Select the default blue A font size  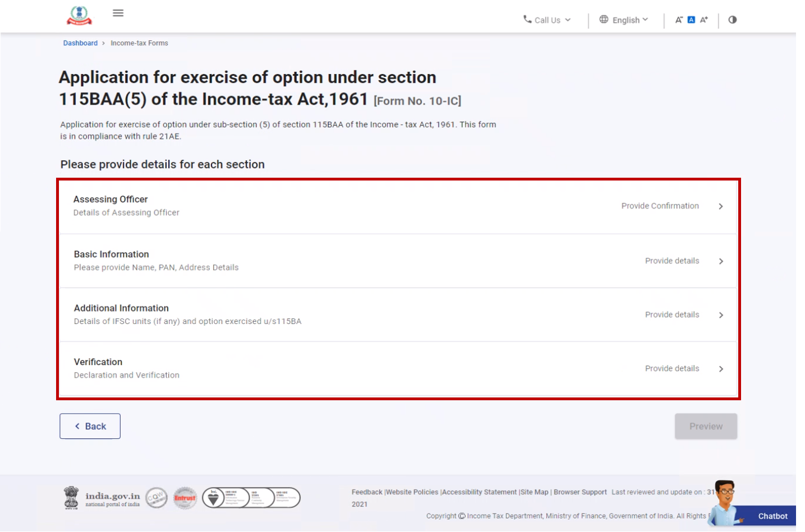[691, 19]
